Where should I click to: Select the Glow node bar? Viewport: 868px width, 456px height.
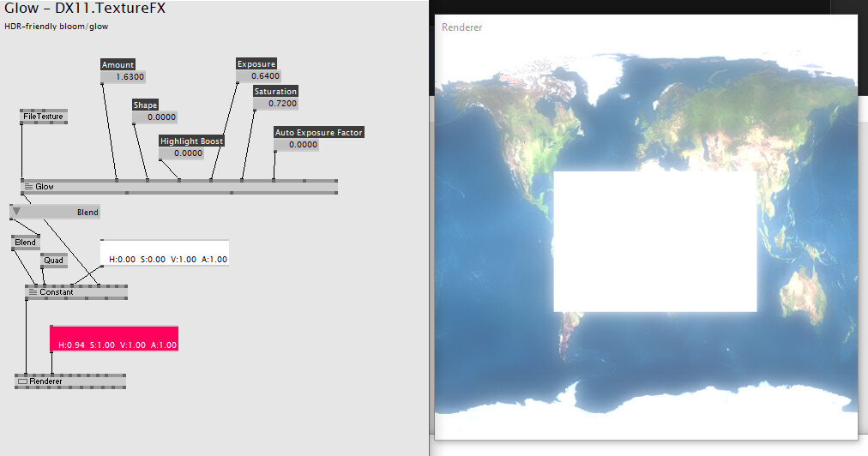coord(178,187)
